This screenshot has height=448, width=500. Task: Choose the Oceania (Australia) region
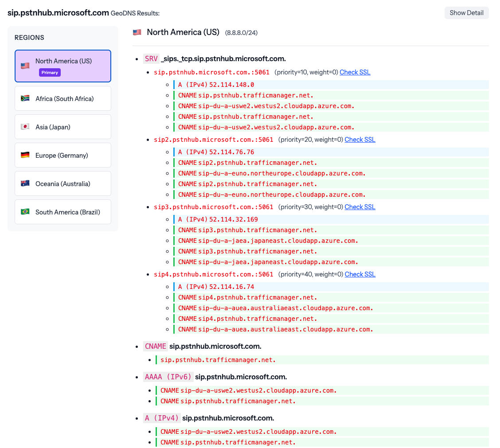pos(62,184)
